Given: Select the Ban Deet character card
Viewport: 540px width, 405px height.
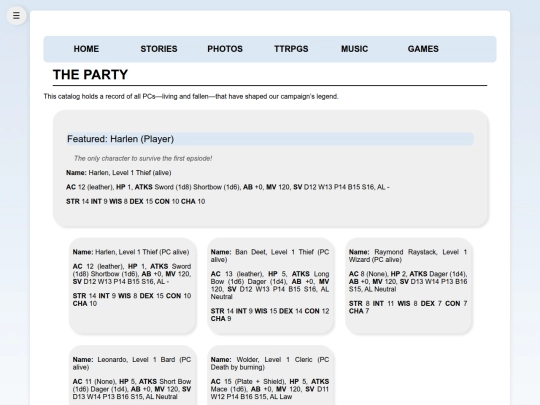Looking at the screenshot, I should click(270, 286).
